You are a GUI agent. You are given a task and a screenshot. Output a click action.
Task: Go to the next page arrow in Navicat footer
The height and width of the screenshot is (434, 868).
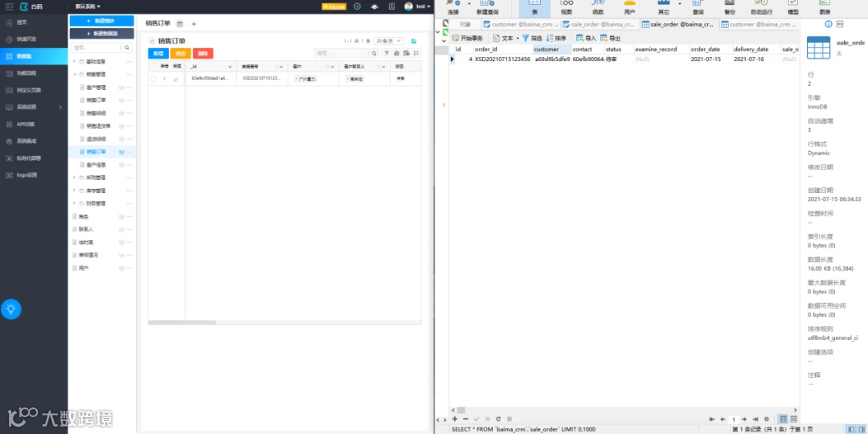point(744,420)
